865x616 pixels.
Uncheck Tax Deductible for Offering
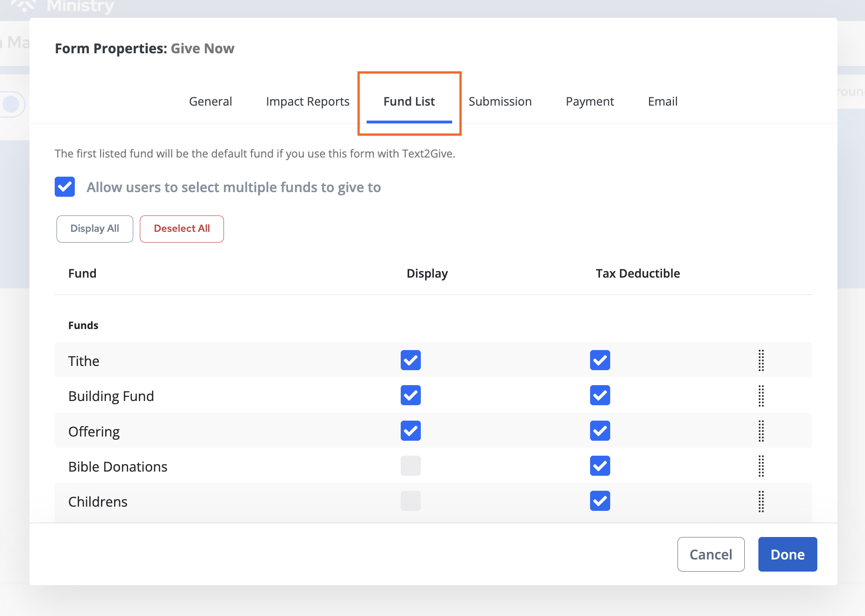[600, 431]
